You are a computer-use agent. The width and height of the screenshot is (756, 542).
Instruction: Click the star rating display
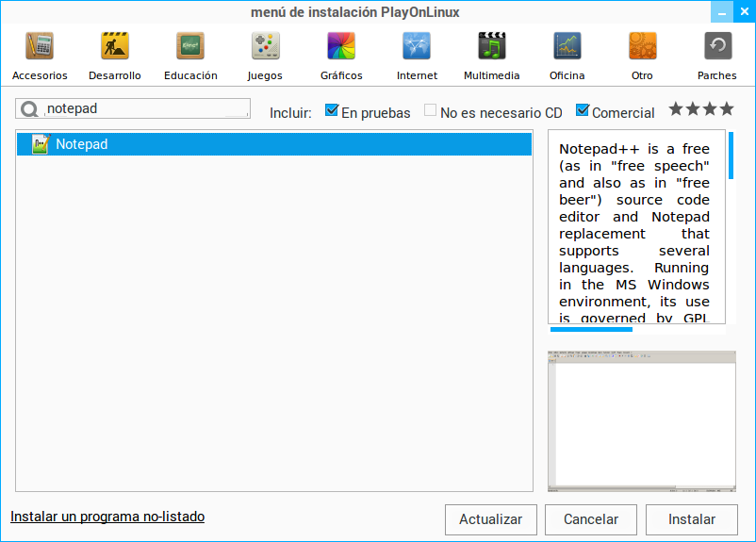click(x=701, y=109)
